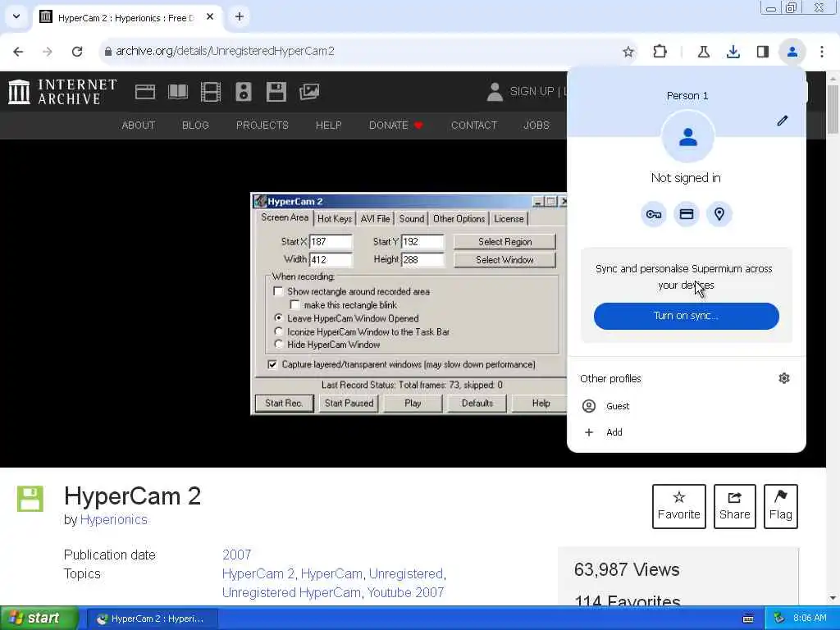Open payment methods card icon

click(687, 214)
